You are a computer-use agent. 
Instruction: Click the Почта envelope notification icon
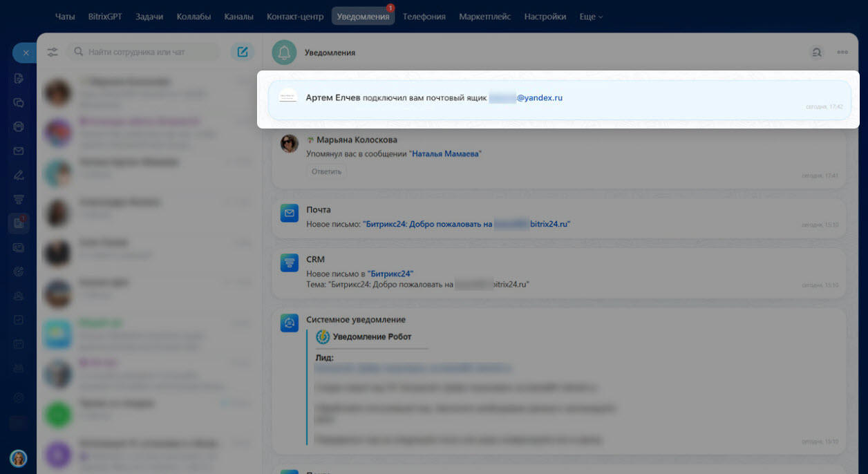point(290,213)
